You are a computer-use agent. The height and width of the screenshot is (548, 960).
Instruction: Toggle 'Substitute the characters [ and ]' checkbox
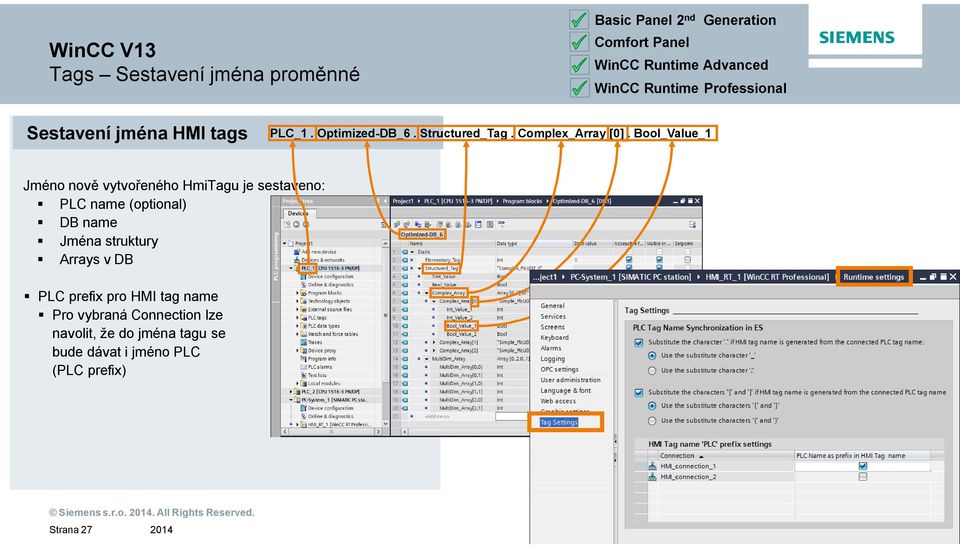coord(639,392)
